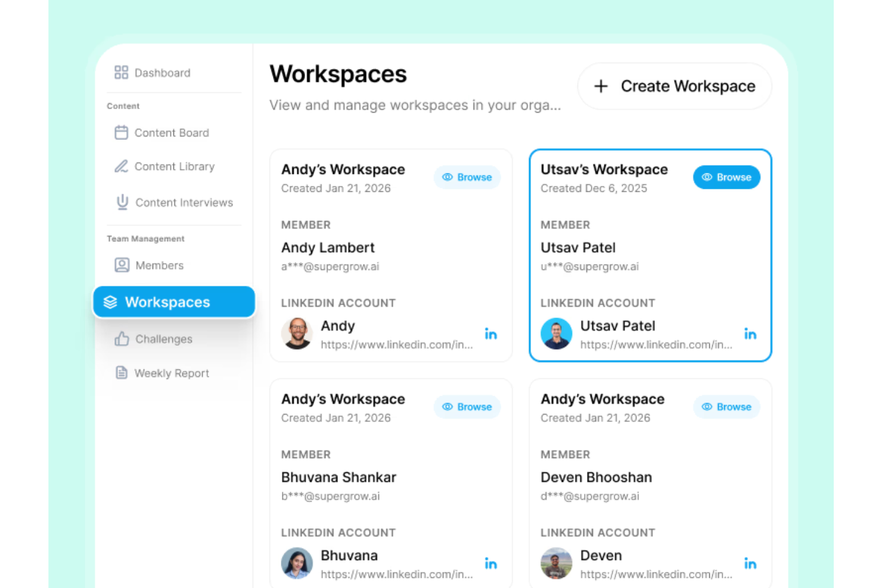Image resolution: width=882 pixels, height=588 pixels.
Task: Click Utsav Patel's profile photo
Action: [556, 334]
